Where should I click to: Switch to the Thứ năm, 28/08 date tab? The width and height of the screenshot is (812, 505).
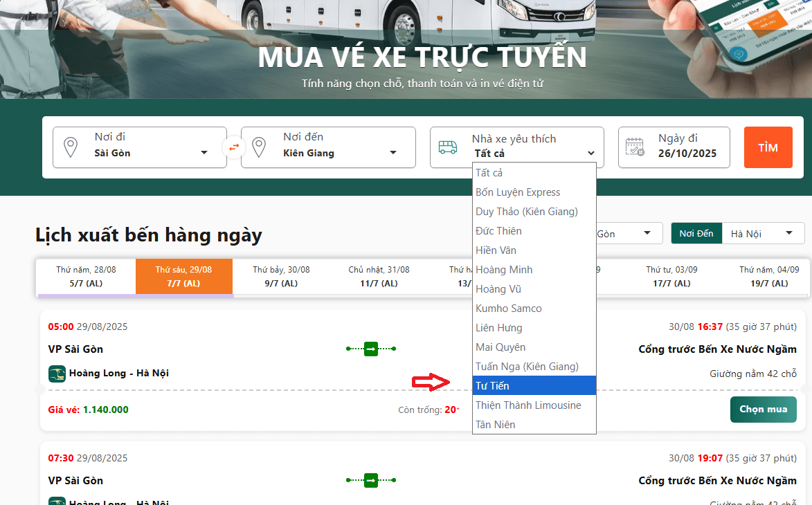point(86,276)
